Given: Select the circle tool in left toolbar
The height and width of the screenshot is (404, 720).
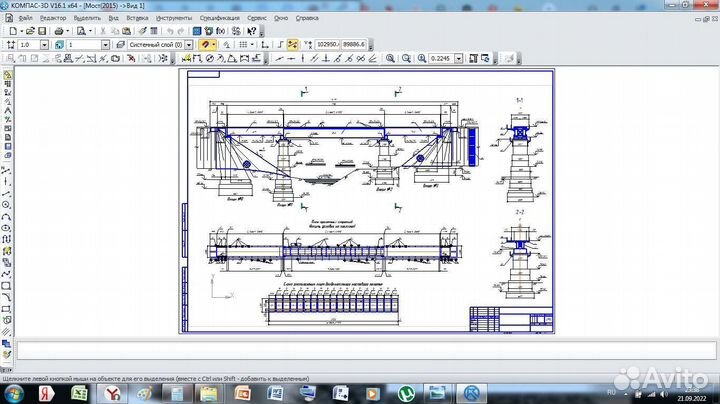Looking at the screenshot, I should (8, 205).
